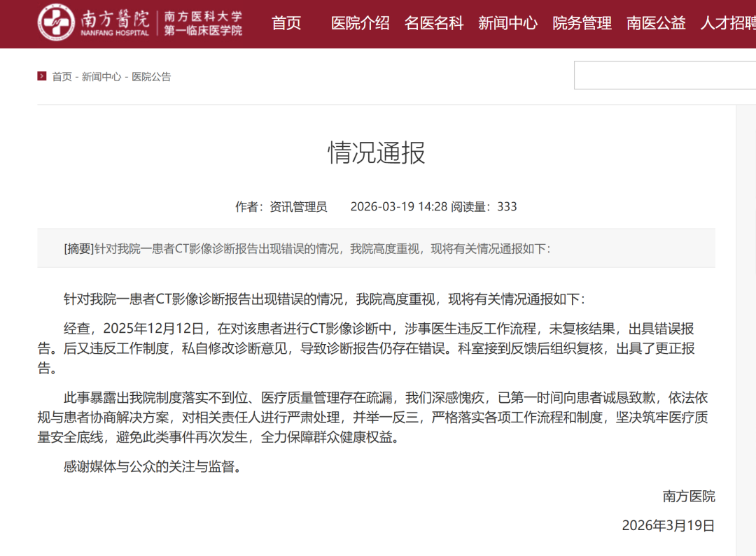Screen dimensions: 756x556
Task: Click the author name 资讯管理员
Action: point(298,206)
